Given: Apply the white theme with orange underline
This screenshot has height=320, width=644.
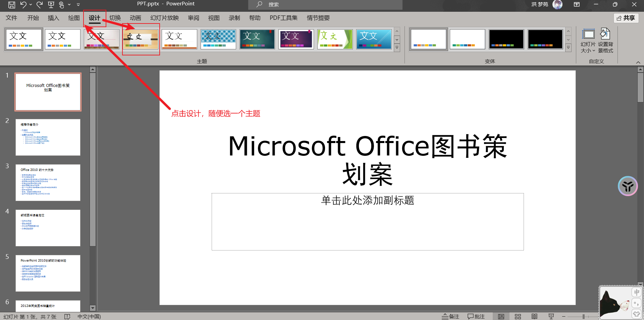Looking at the screenshot, I should coord(179,39).
